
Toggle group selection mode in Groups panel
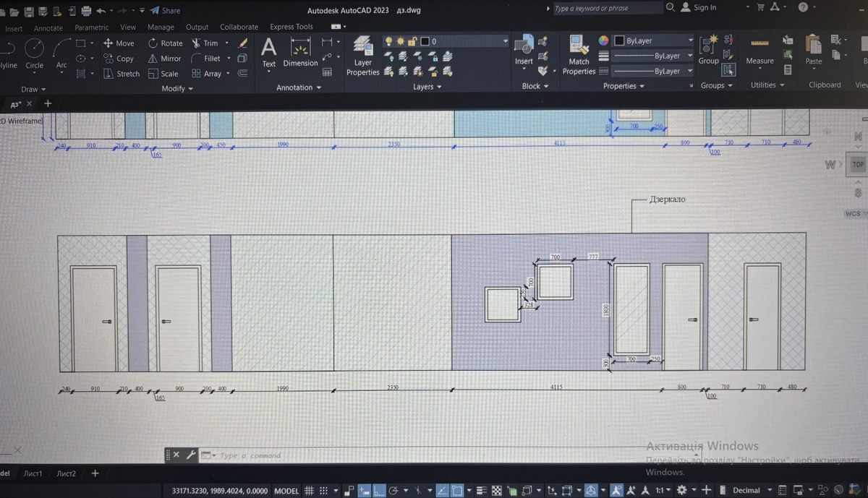pyautogui.click(x=728, y=70)
